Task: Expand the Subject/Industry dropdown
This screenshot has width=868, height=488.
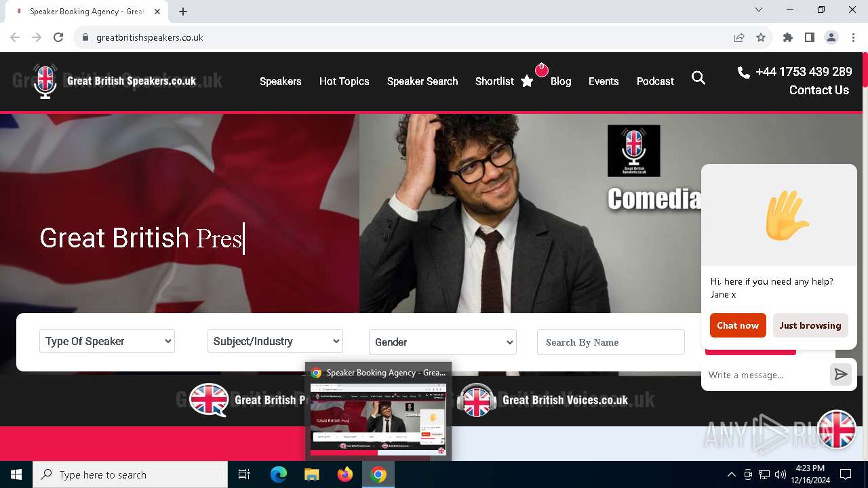Action: pyautogui.click(x=275, y=342)
